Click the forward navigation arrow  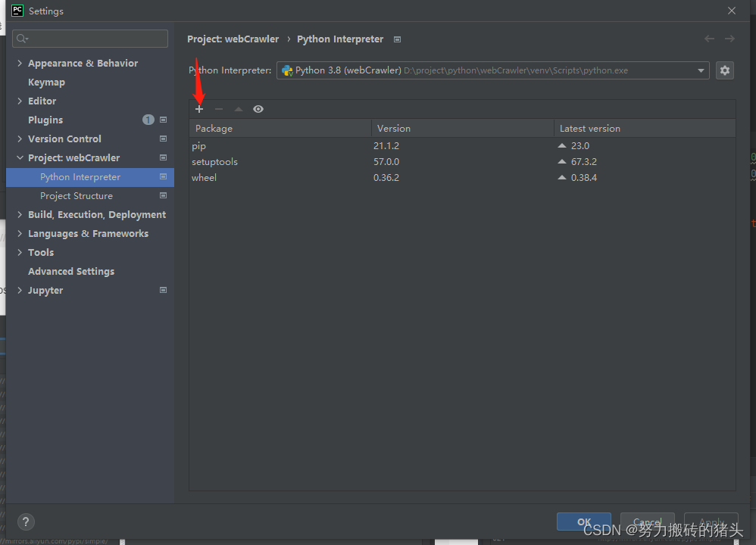(729, 39)
